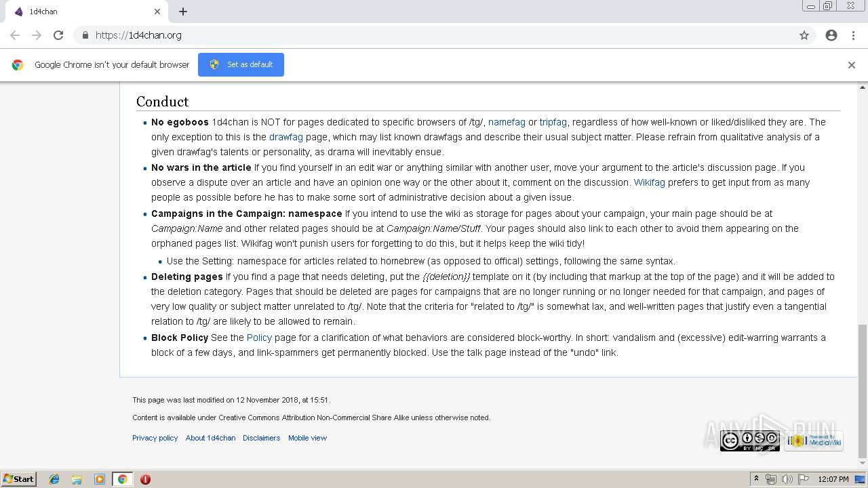868x488 pixels.
Task: View site info via padlock icon
Action: click(85, 35)
